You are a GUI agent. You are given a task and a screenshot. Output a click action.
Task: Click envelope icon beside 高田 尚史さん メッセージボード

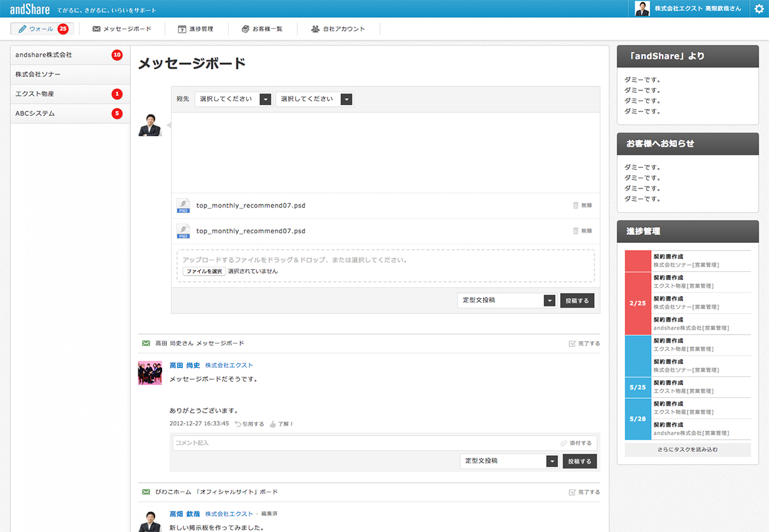[x=145, y=344]
